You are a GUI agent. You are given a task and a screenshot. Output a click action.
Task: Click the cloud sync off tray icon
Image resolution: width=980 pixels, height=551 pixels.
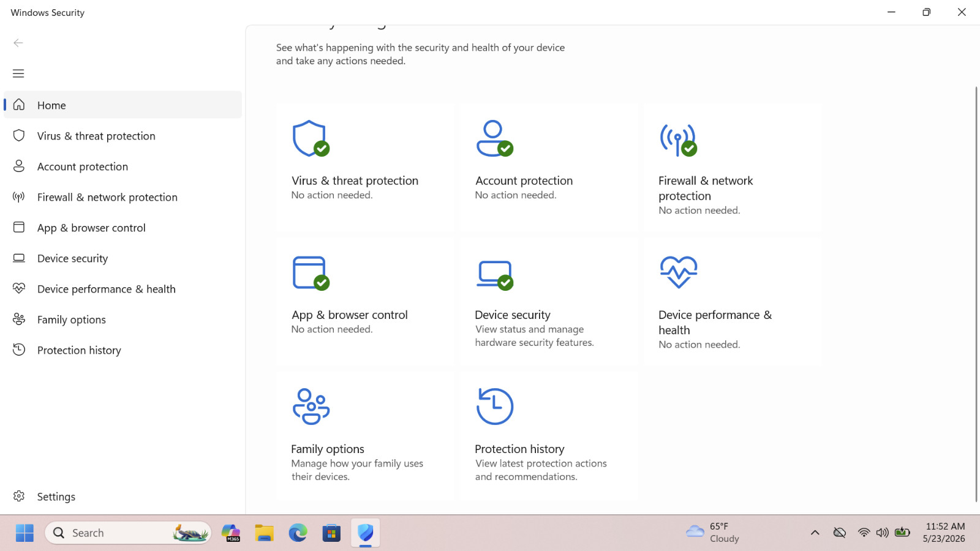(x=840, y=533)
